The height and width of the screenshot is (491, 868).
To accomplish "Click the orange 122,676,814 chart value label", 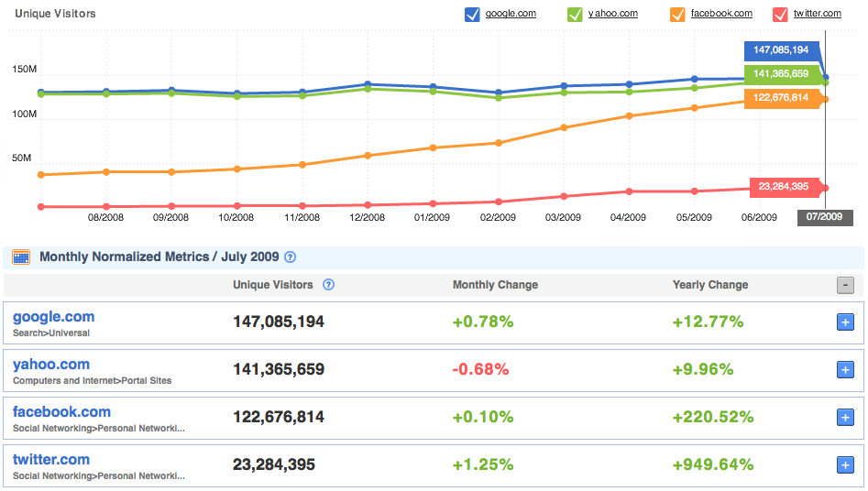I will (781, 98).
